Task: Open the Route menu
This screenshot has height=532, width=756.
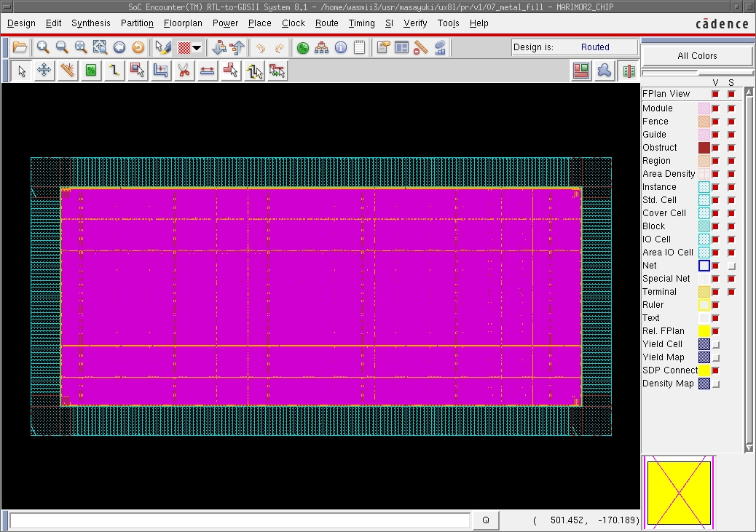Action: point(326,23)
